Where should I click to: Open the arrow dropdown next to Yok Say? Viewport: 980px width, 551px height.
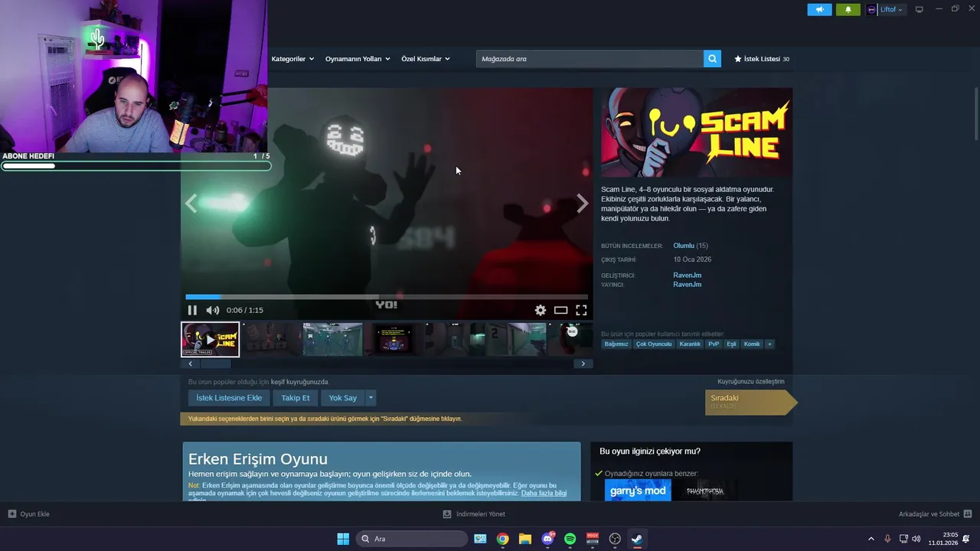coord(371,398)
